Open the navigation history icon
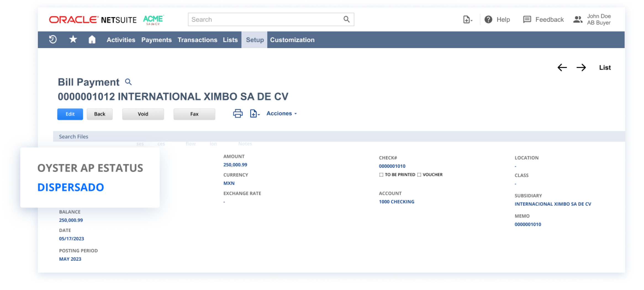 52,40
